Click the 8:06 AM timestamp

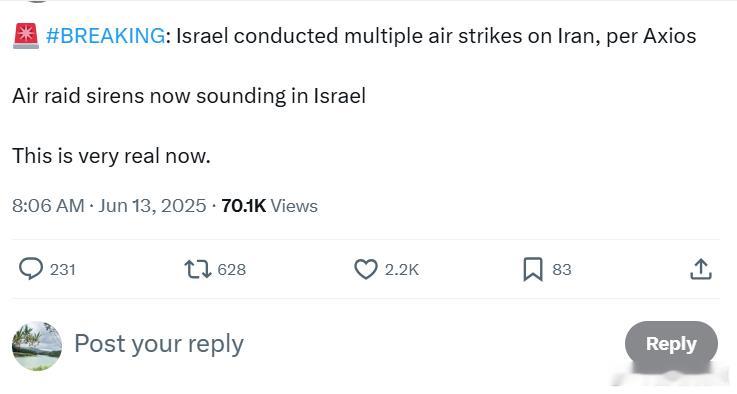pos(48,206)
